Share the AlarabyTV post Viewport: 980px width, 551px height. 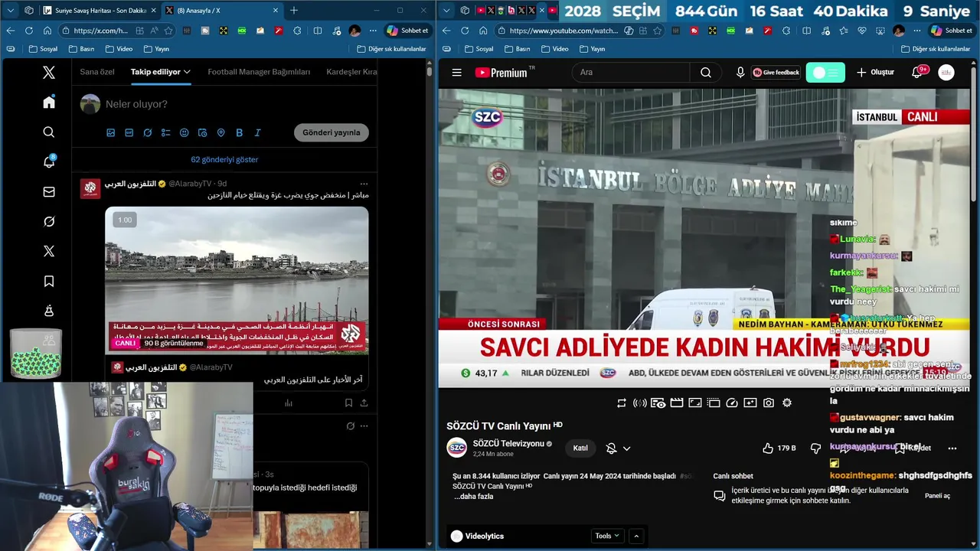364,403
